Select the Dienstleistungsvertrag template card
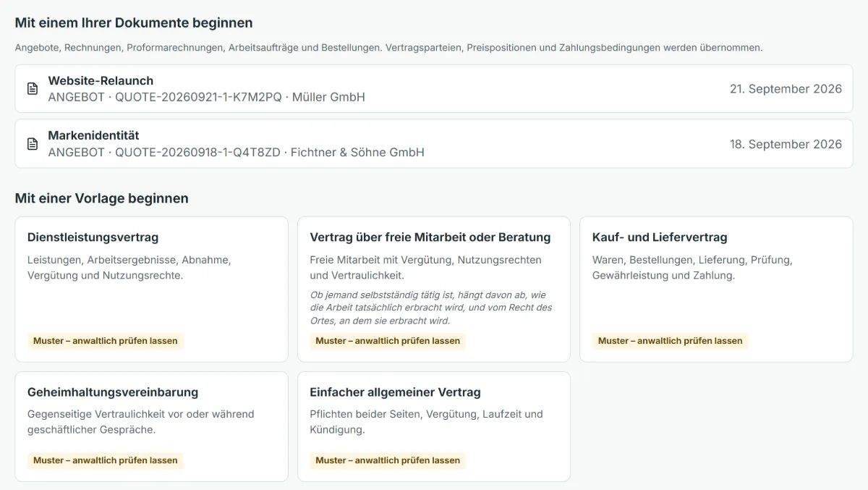The width and height of the screenshot is (868, 490). pyautogui.click(x=151, y=290)
